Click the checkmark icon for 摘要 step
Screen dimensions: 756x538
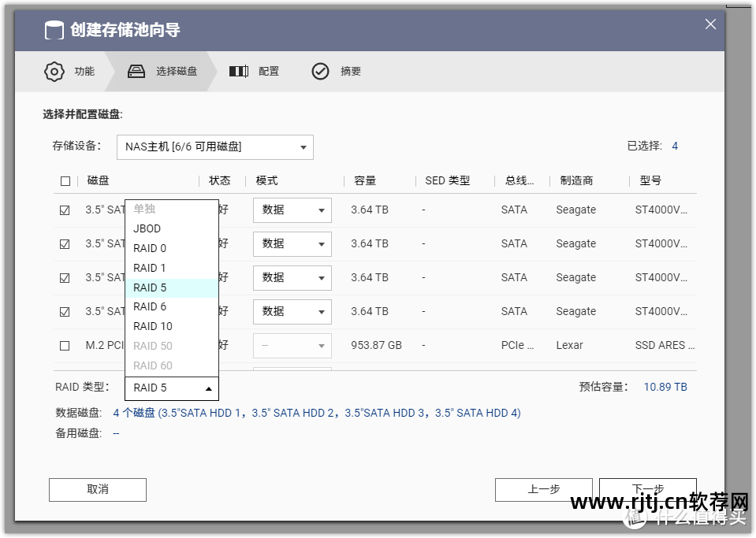[320, 71]
